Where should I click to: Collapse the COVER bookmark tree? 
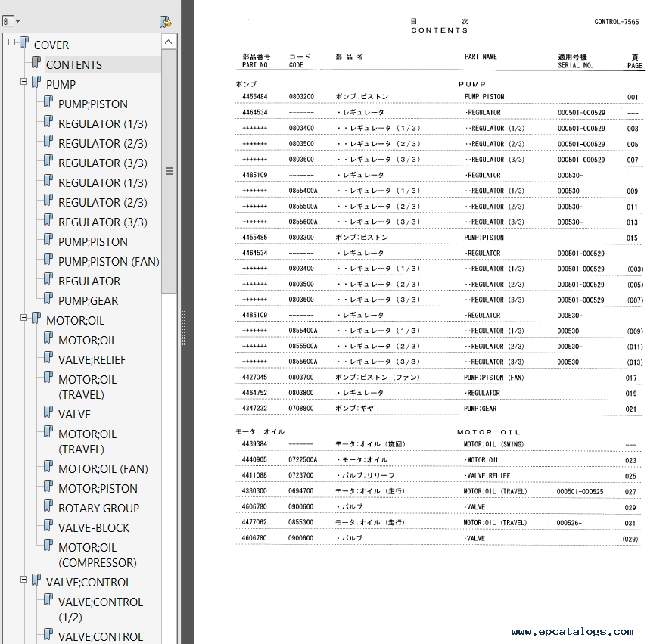pos(12,42)
